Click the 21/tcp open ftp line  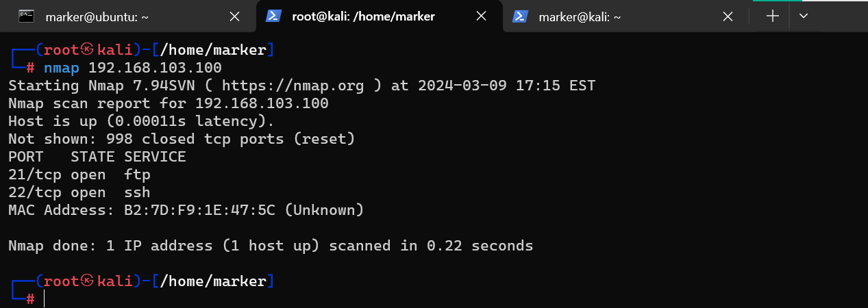pyautogui.click(x=79, y=175)
